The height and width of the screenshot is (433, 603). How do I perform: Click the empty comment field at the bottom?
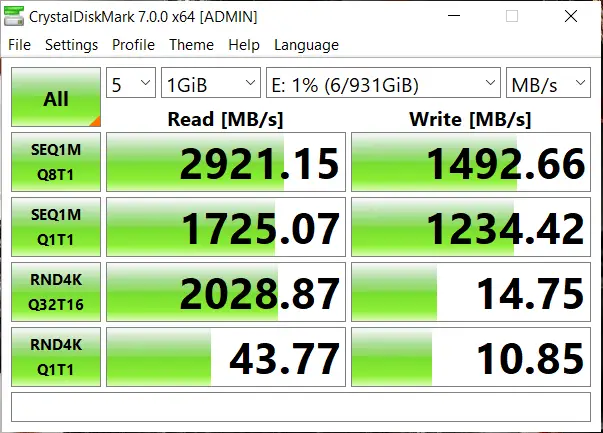(x=301, y=407)
